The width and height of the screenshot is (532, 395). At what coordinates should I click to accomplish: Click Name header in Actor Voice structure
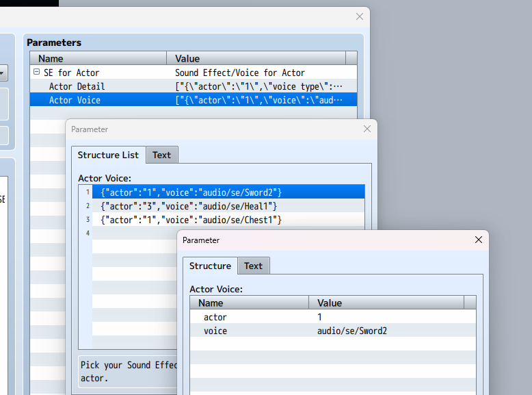pyautogui.click(x=250, y=303)
